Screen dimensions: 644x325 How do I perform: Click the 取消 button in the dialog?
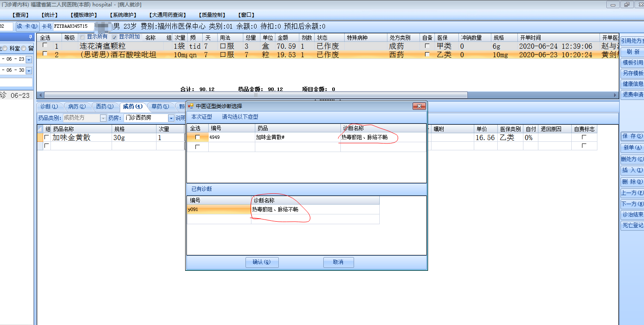[338, 262]
